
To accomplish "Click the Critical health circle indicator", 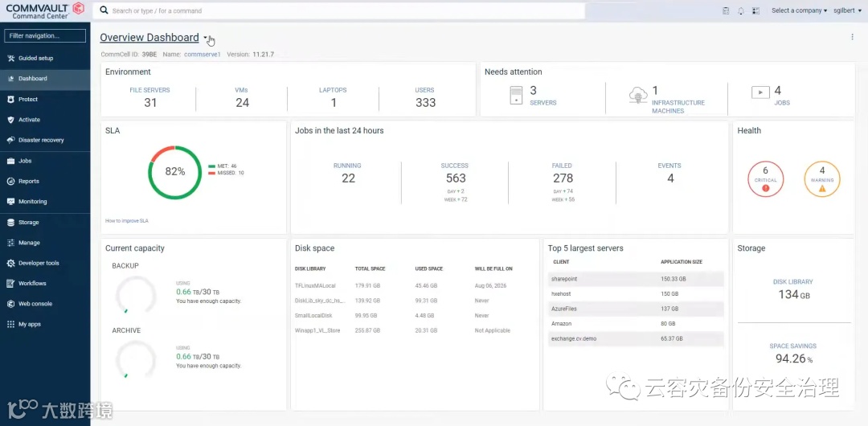I will point(766,179).
